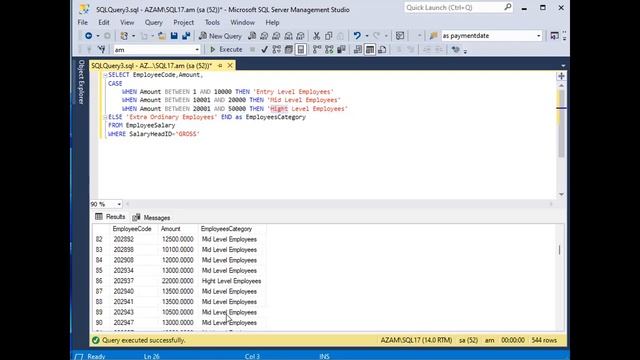Open an Analysis Services DMX Query
The image size is (640, 360).
[x=276, y=36]
